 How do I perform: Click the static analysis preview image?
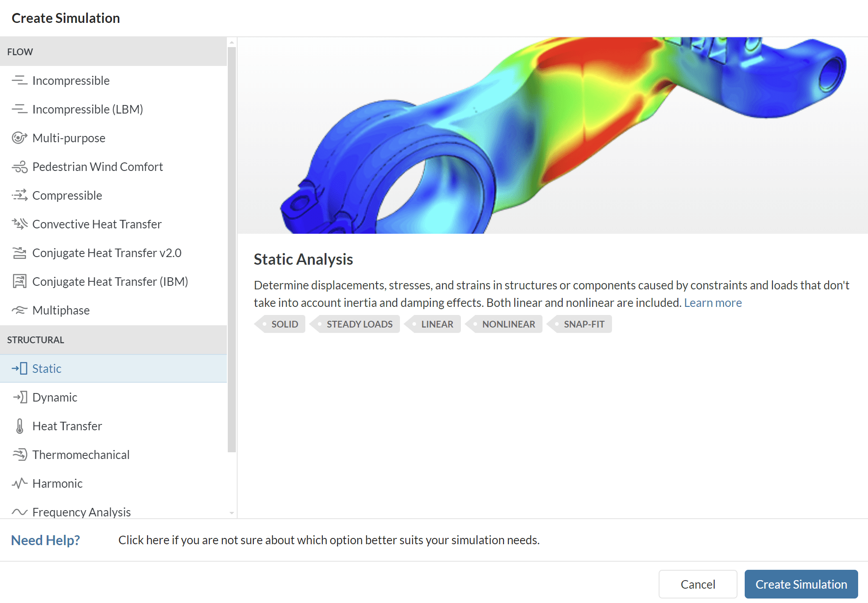coord(552,135)
